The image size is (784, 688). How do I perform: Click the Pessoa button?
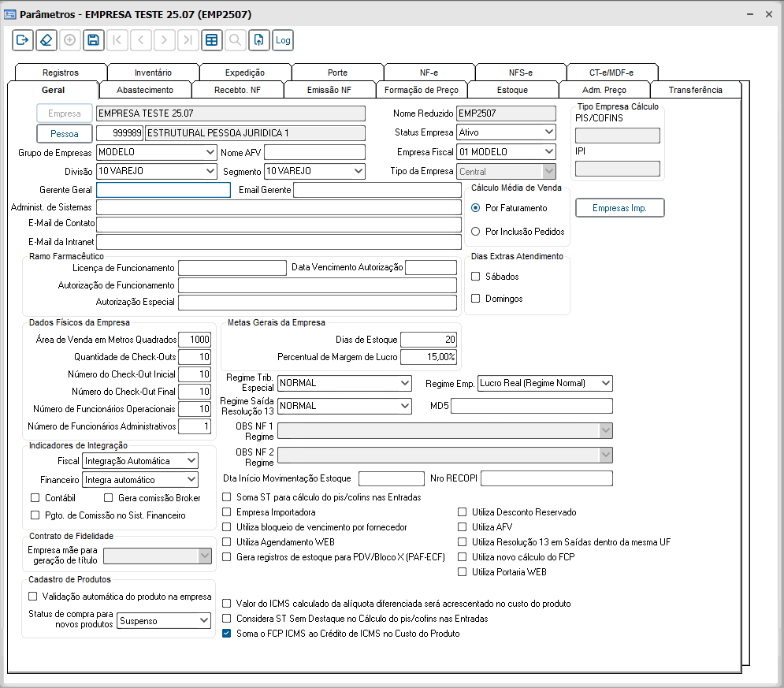click(x=65, y=133)
